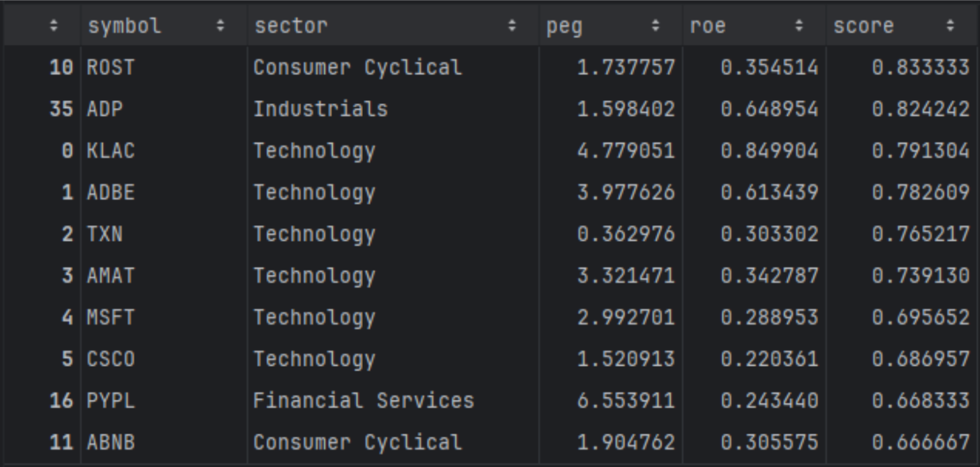Select the CSCO Technology sector cell
980x467 pixels.
(x=314, y=358)
